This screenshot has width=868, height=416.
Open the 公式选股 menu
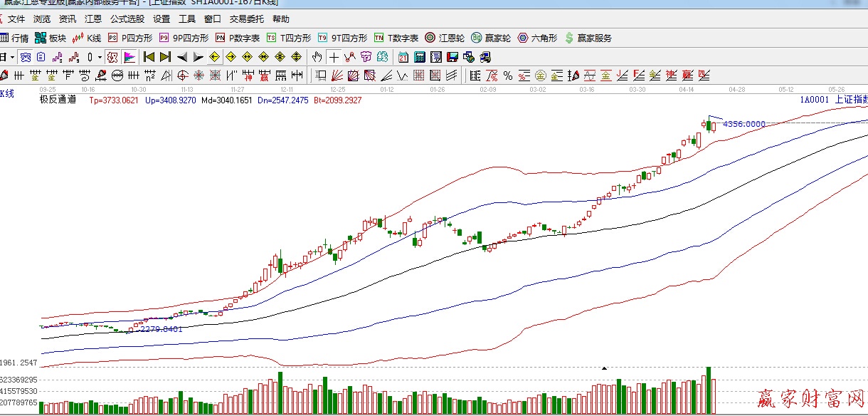pyautogui.click(x=127, y=19)
